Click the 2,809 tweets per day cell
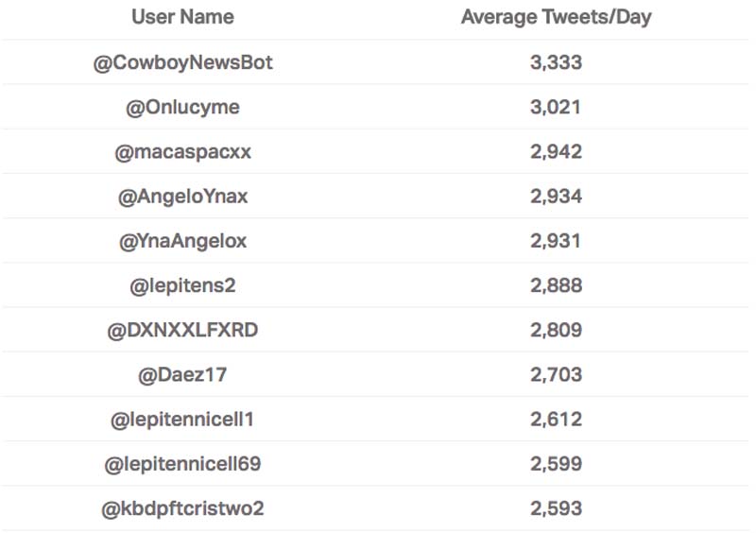 556,330
